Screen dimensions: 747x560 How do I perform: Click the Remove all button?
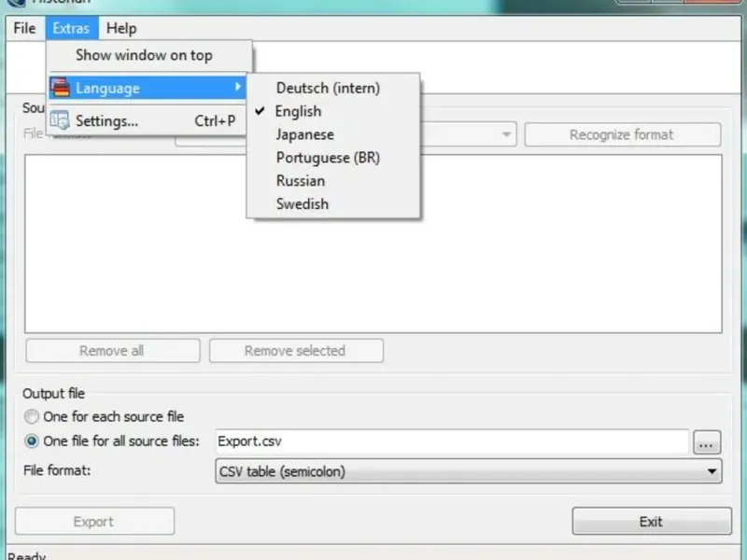113,351
